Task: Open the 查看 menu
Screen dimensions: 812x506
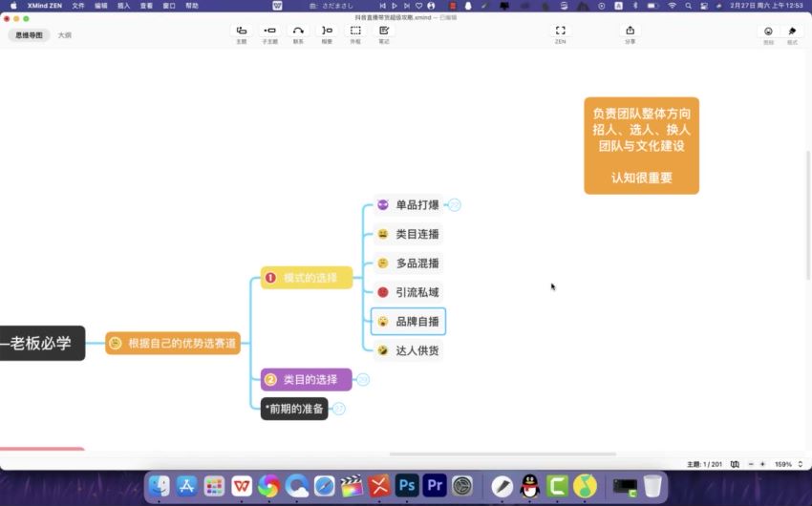Action: pyautogui.click(x=146, y=6)
